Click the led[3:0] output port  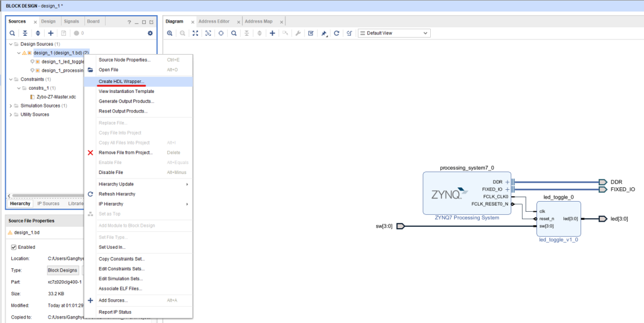click(603, 219)
